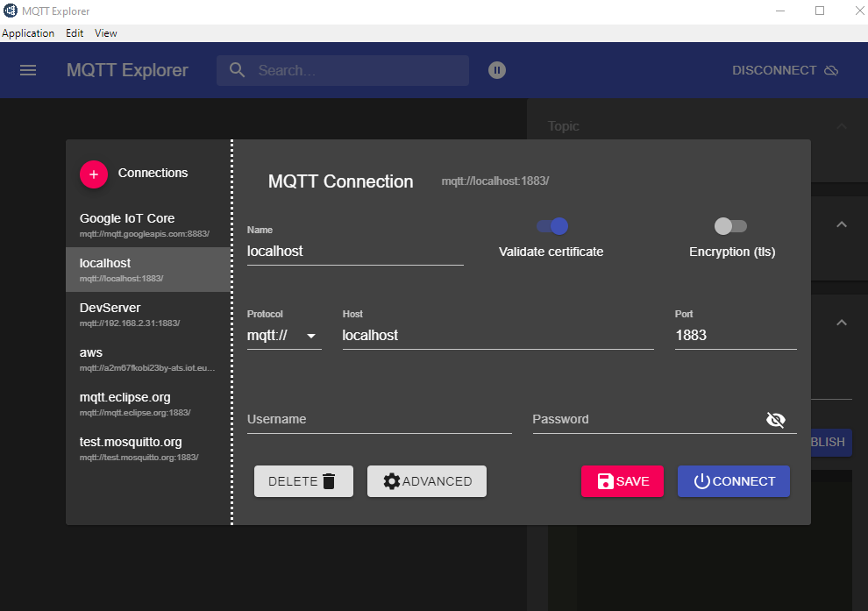This screenshot has height=611, width=868.
Task: Open Advanced settings with gear icon
Action: (x=427, y=481)
